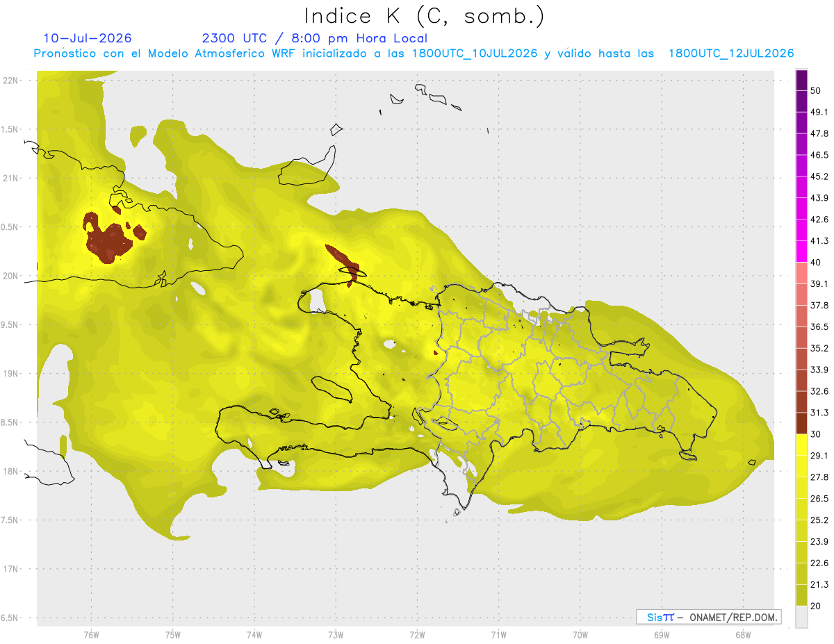
Task: Click the legend value '23.9'
Action: click(819, 541)
